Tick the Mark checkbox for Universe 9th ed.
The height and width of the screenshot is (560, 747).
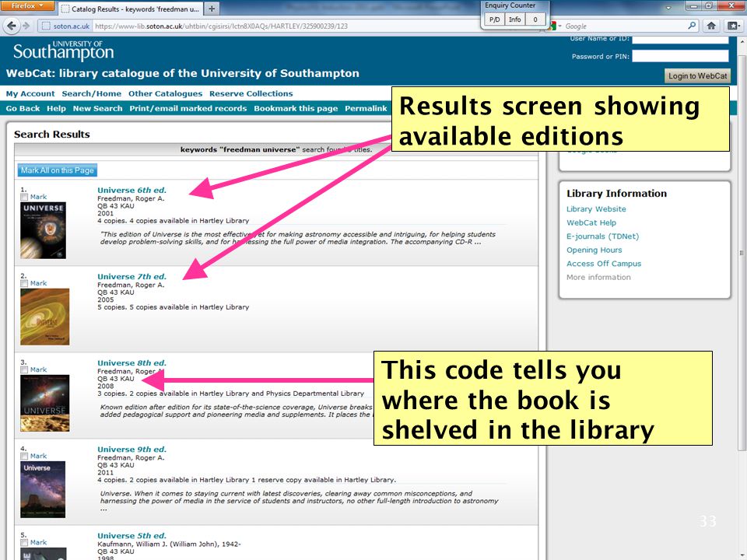click(x=24, y=456)
